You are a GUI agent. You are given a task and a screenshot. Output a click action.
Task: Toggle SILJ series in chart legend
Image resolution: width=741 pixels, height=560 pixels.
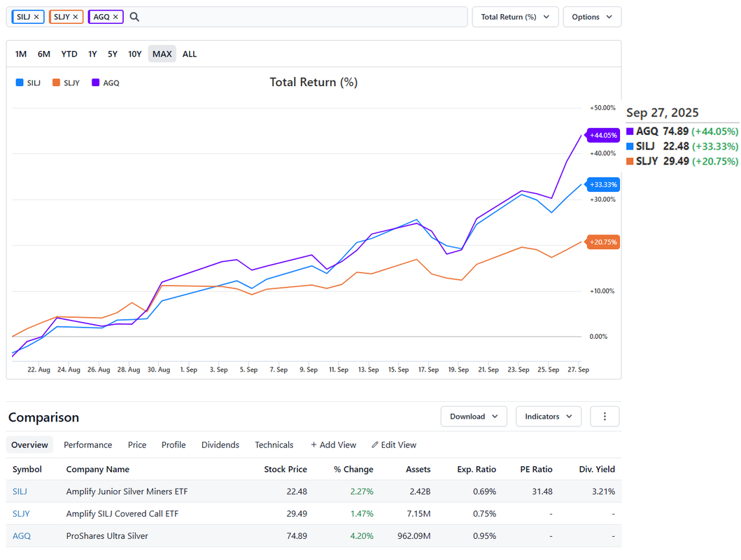(x=28, y=83)
